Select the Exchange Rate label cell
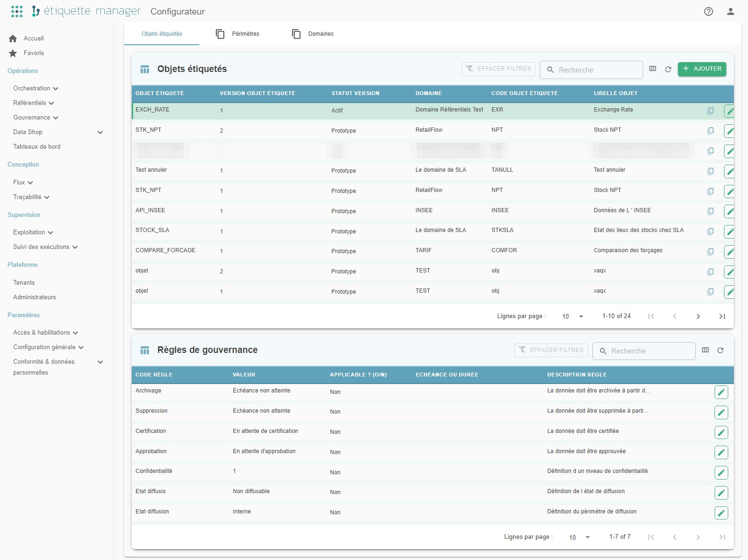The height and width of the screenshot is (560, 748). pyautogui.click(x=613, y=110)
